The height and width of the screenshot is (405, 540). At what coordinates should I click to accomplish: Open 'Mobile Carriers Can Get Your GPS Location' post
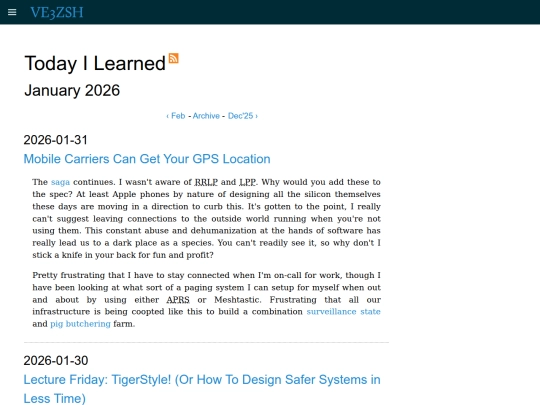147,159
